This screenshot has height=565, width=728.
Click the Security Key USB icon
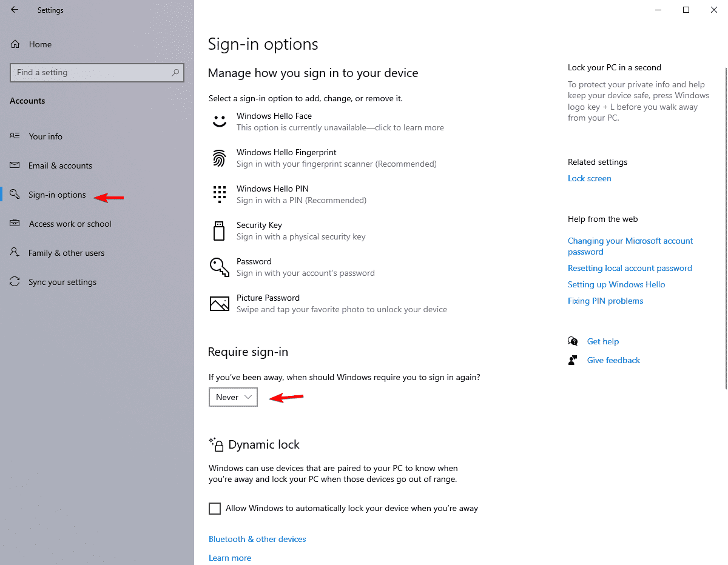coord(219,231)
